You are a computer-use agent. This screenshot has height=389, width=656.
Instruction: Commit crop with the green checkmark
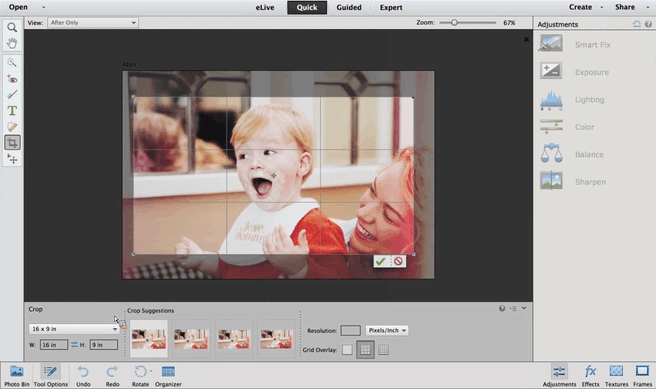[x=381, y=261]
